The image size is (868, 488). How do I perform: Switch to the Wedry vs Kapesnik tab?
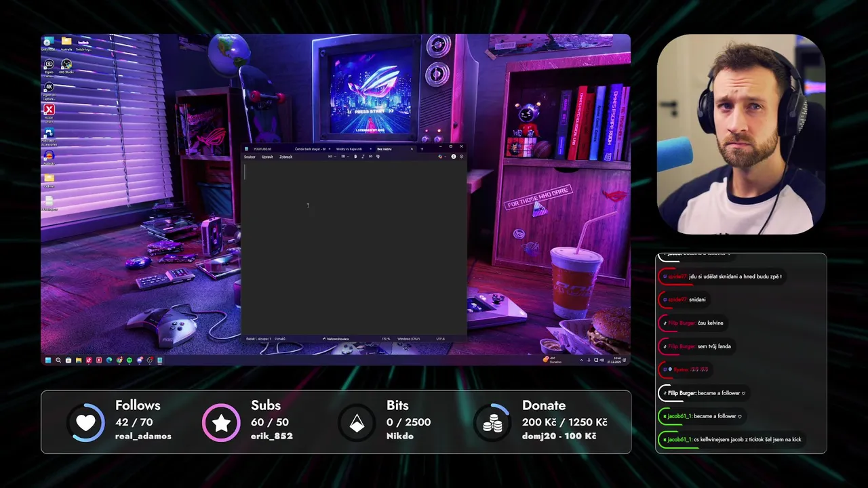[349, 149]
